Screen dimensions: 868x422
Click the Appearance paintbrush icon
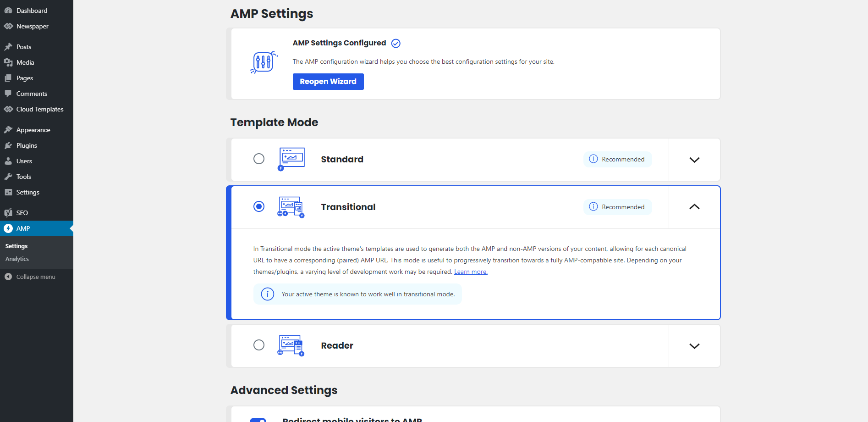pyautogui.click(x=8, y=130)
